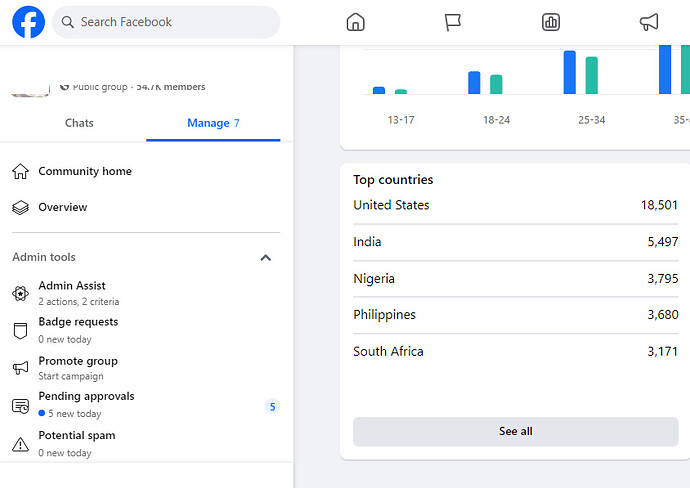690x488 pixels.
Task: Click the 5,497 value
Action: 663,242
